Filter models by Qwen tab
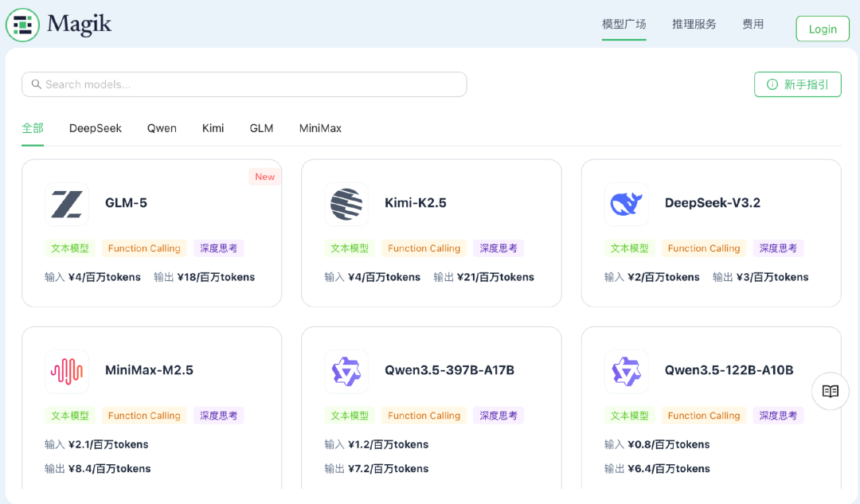Image resolution: width=860 pixels, height=504 pixels. point(162,128)
